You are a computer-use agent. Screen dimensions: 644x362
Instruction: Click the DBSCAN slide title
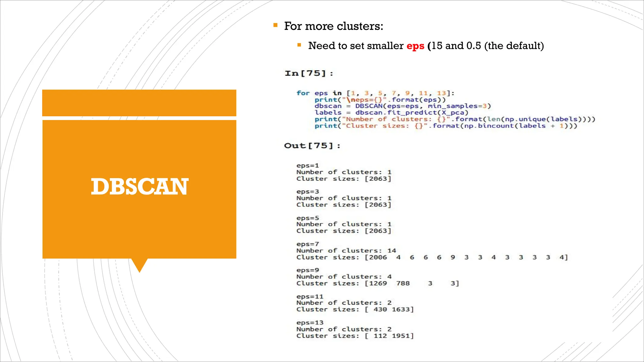(x=140, y=187)
